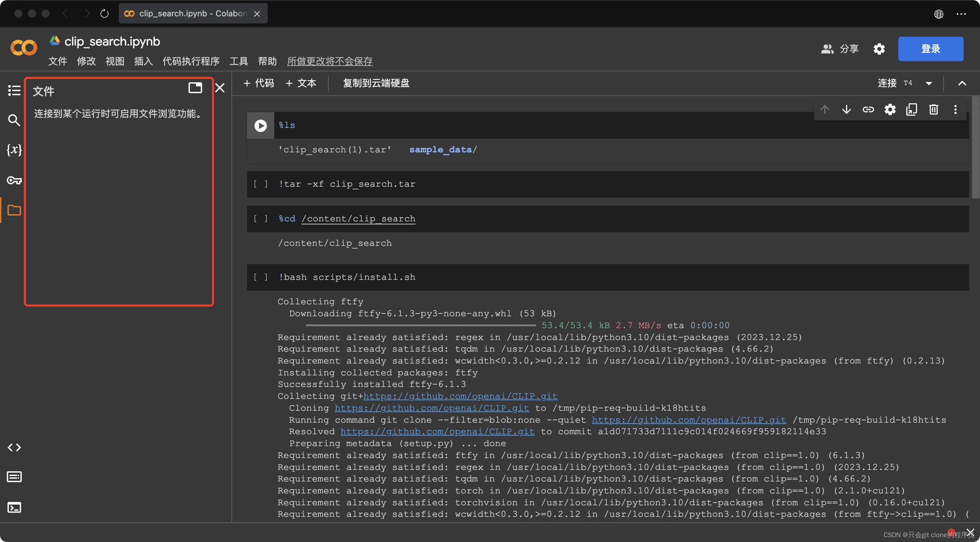Click the 登录 sign-in button
This screenshot has height=542, width=980.
tap(931, 49)
